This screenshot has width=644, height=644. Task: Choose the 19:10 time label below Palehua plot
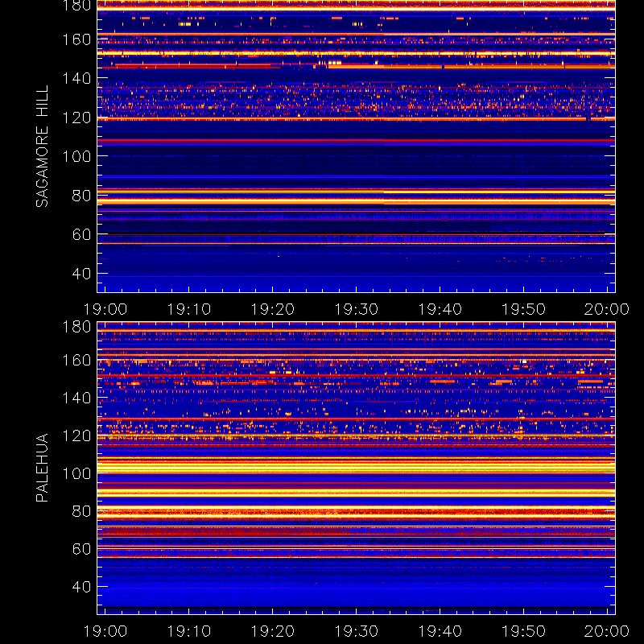[189, 631]
